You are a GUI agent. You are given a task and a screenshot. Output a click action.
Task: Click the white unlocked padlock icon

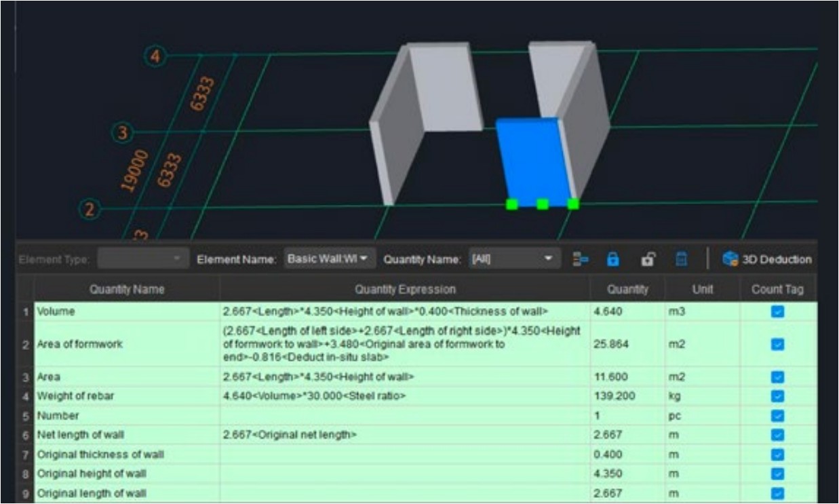pos(648,259)
